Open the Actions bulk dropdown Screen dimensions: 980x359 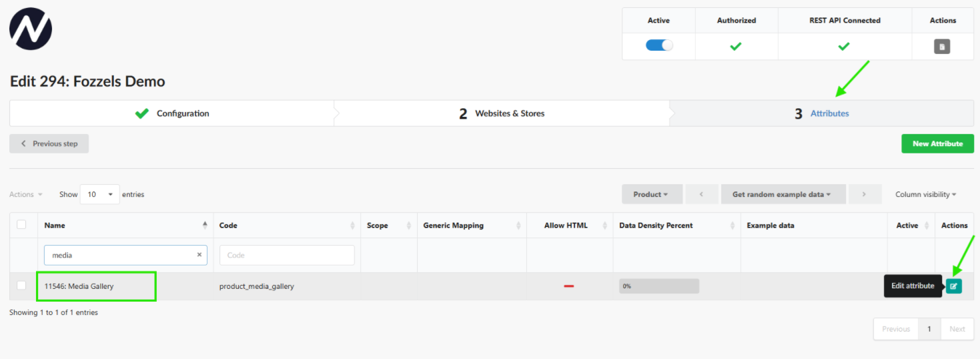click(26, 194)
